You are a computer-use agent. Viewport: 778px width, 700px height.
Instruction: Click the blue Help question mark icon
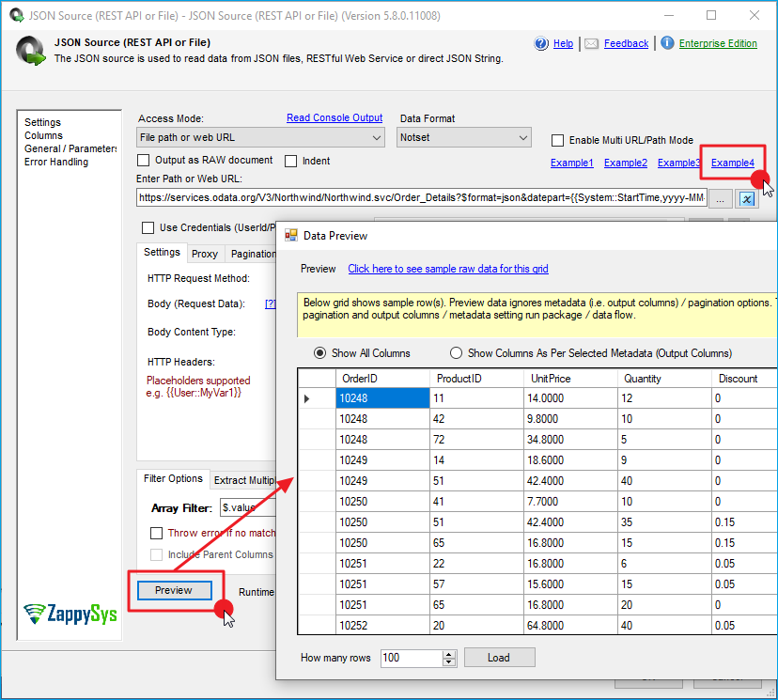(x=541, y=43)
